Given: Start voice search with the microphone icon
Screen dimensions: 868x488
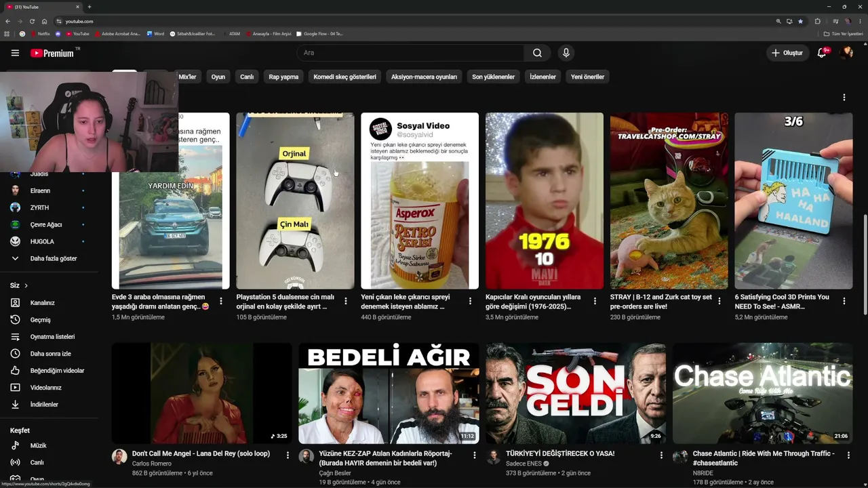Looking at the screenshot, I should 566,53.
